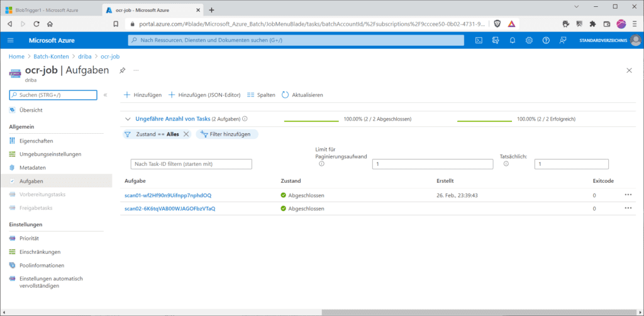The image size is (644, 316).
Task: Open the feedback icon in header
Action: tap(563, 40)
